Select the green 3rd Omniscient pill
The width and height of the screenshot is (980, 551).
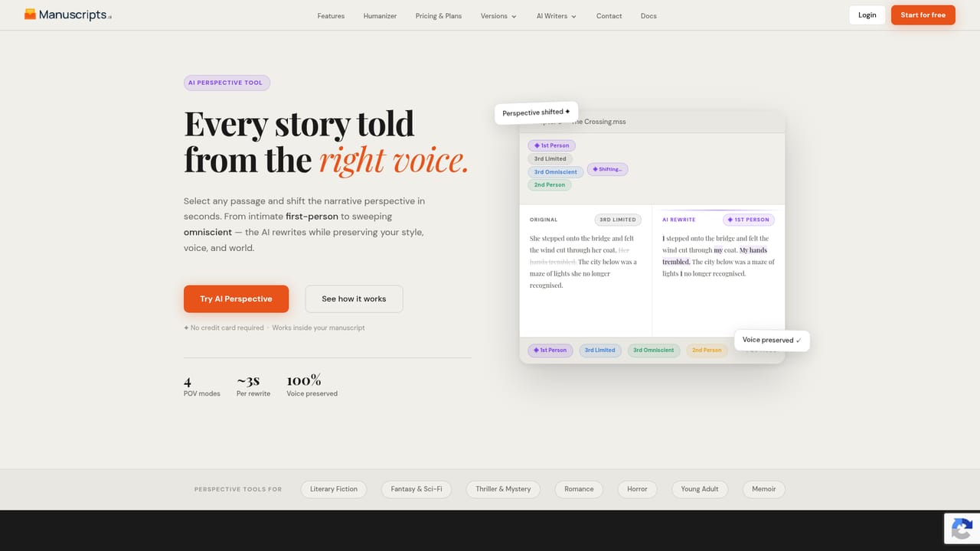pos(654,350)
